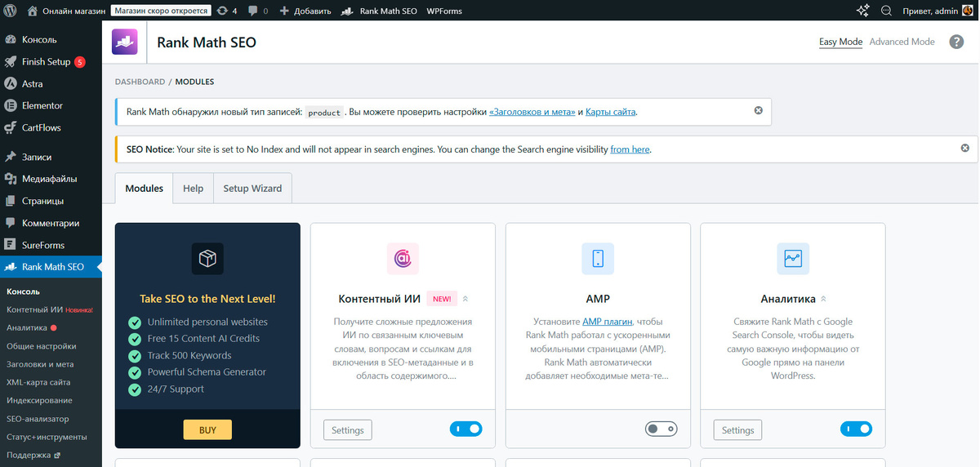This screenshot has width=980, height=467.
Task: Follow the «Заголовков и мета» link
Action: (532, 112)
